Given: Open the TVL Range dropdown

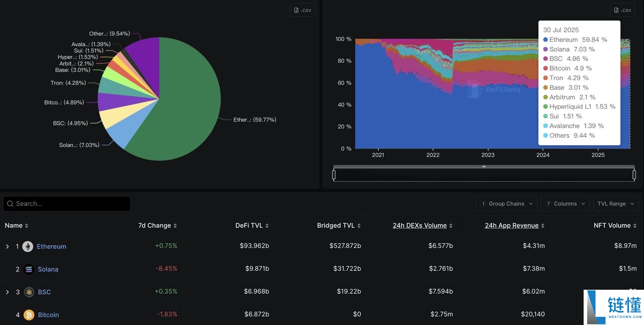Looking at the screenshot, I should pos(616,204).
